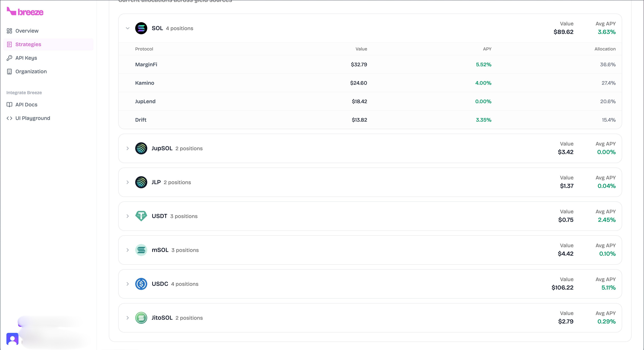
Task: Collapse the SOL positions list
Action: point(127,28)
